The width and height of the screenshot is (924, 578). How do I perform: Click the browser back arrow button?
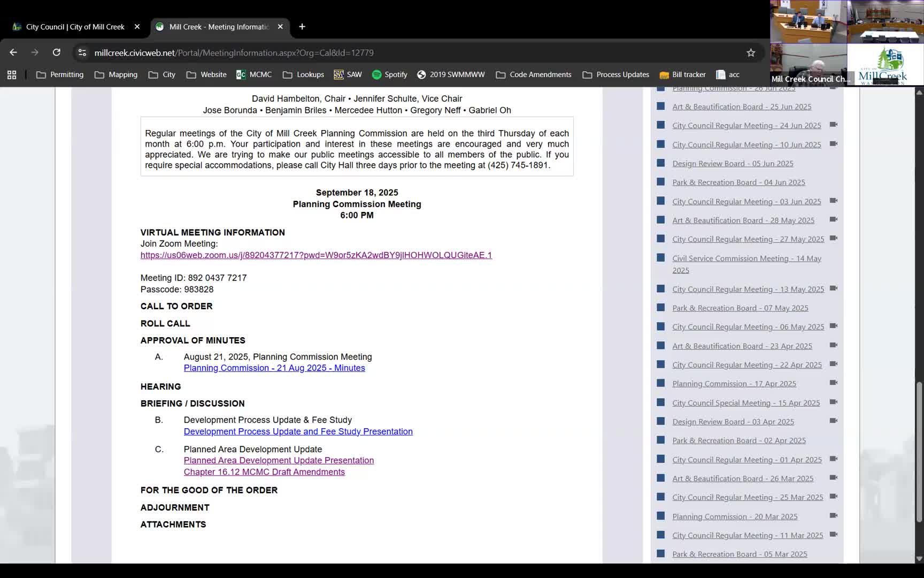click(13, 52)
